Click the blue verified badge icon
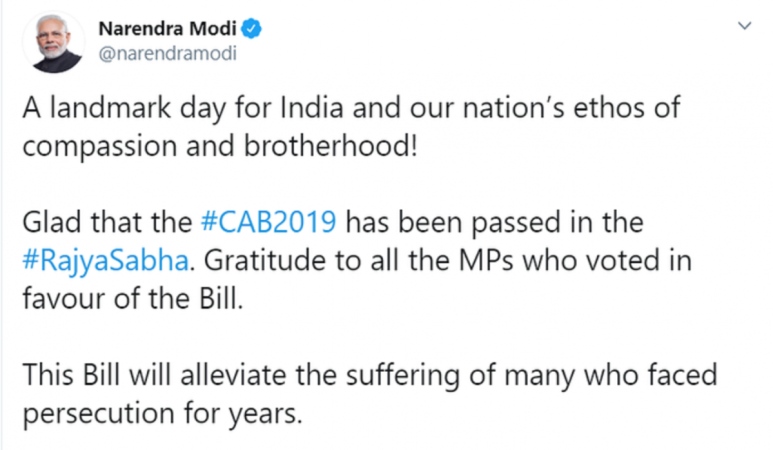773x450 pixels. pyautogui.click(x=251, y=29)
